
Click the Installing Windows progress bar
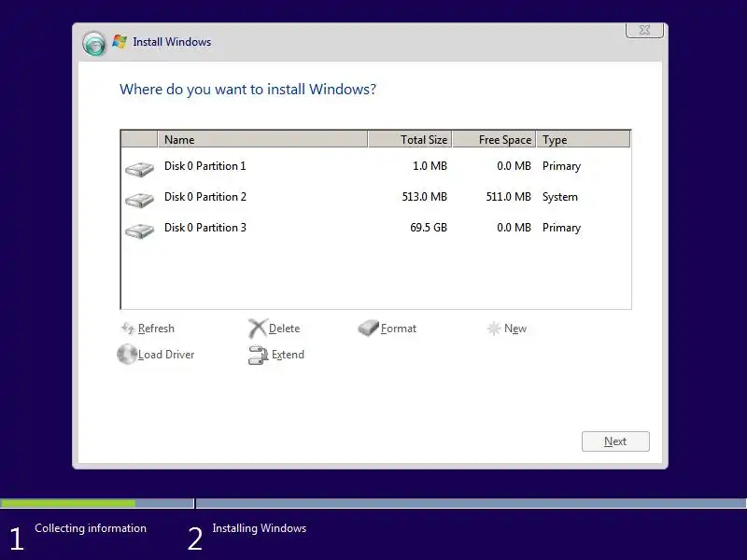point(472,503)
